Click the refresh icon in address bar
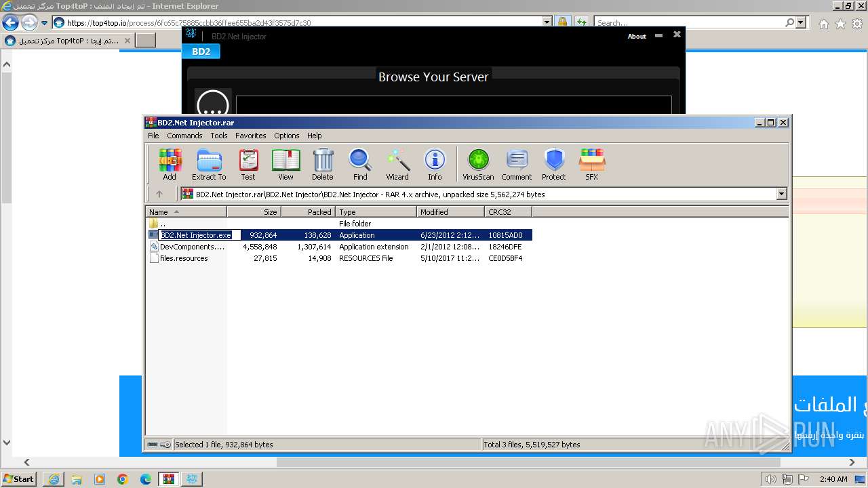The image size is (868, 488). pyautogui.click(x=581, y=22)
